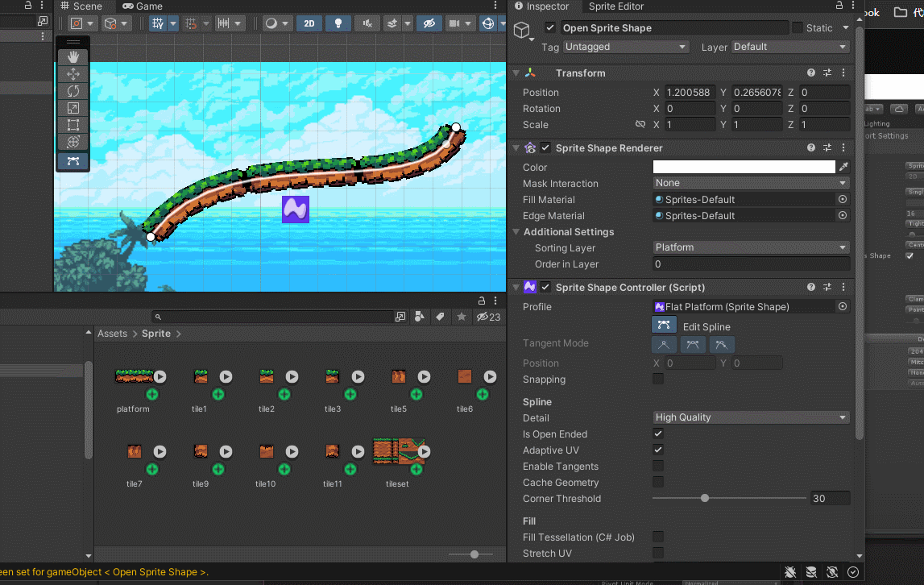Enable Fill Tessellation (C# Job) checkbox
This screenshot has height=585, width=924.
coord(658,537)
